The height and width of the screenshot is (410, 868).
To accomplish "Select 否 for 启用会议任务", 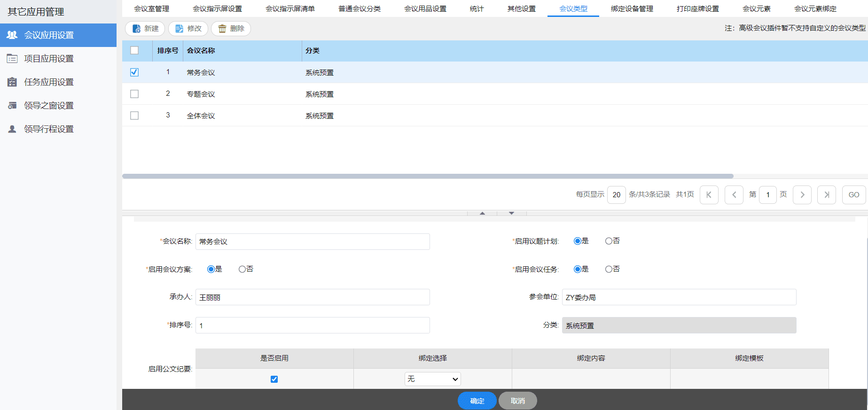I will 609,269.
